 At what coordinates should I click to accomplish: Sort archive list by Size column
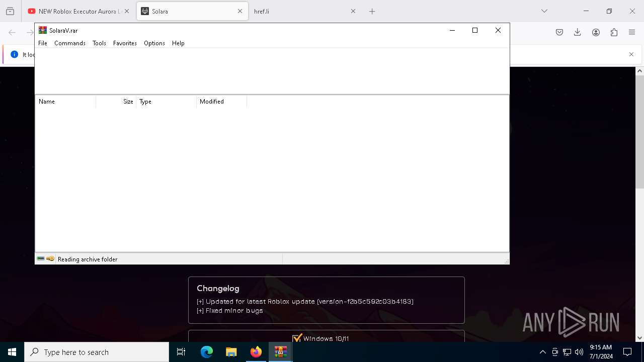pyautogui.click(x=116, y=102)
